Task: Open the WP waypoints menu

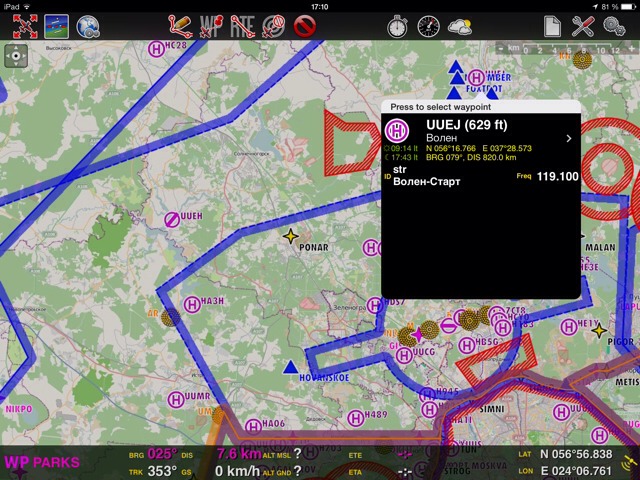Action: (x=212, y=26)
